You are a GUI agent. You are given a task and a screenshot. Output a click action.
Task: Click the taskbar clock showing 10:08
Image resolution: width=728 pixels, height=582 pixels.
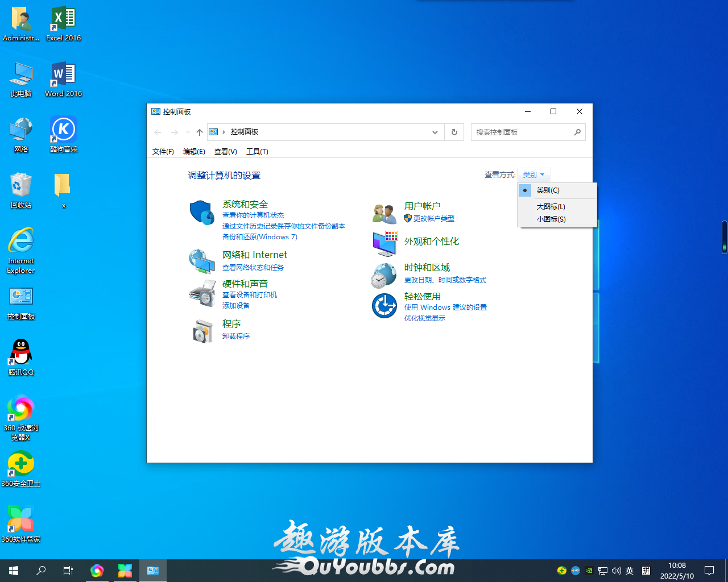(677, 571)
